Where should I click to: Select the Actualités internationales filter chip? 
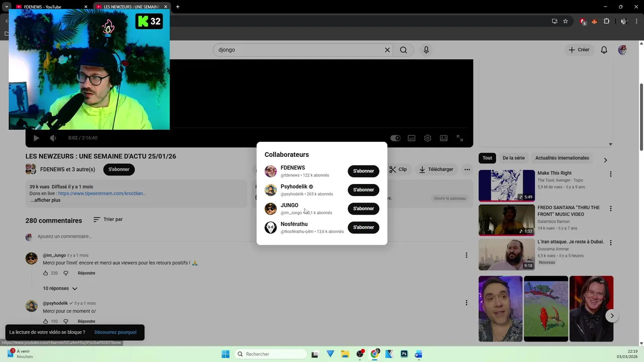(562, 158)
